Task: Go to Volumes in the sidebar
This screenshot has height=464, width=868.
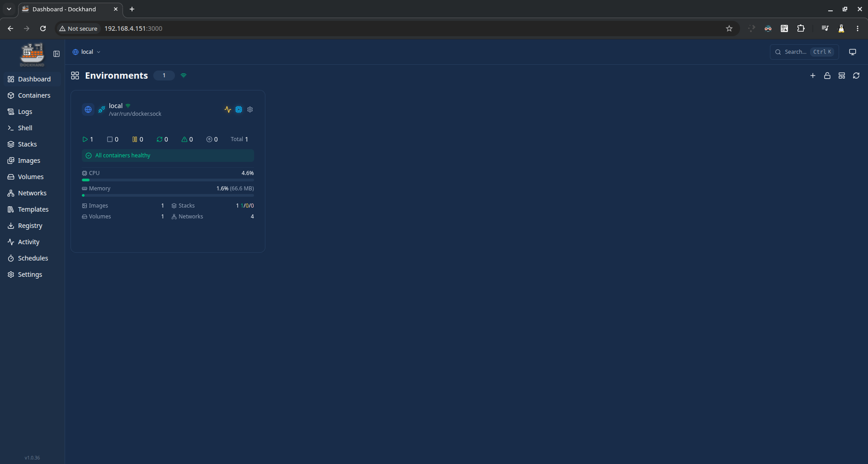Action: coord(32,177)
